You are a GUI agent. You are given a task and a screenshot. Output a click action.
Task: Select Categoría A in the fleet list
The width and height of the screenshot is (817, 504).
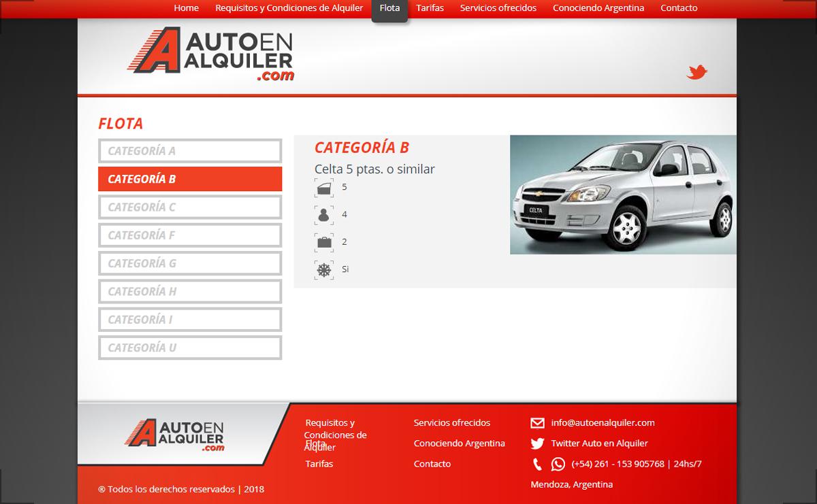click(x=190, y=151)
